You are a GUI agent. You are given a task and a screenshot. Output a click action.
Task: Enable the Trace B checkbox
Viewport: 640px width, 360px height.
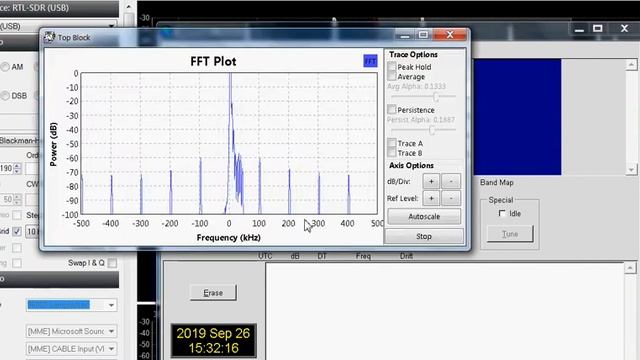pos(392,153)
